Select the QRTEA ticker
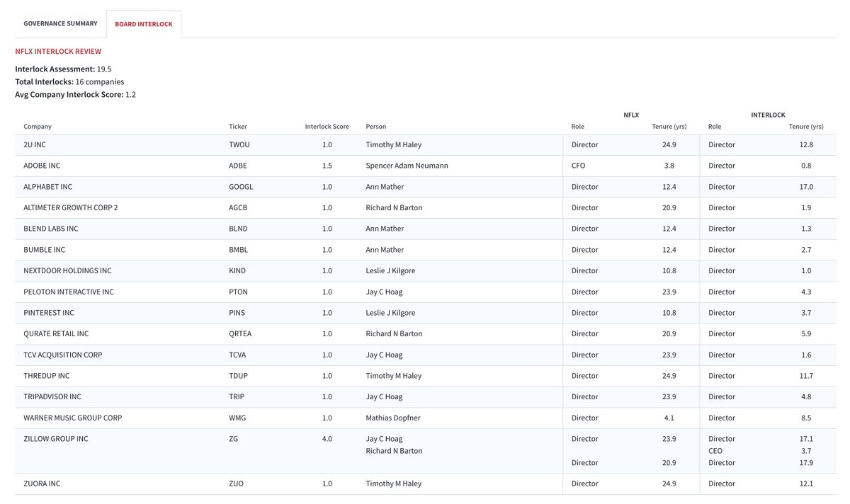This screenshot has height=504, width=850. point(240,333)
